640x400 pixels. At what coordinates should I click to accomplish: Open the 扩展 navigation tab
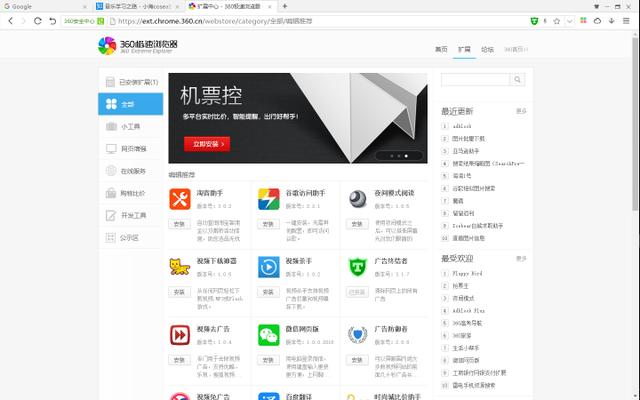464,49
